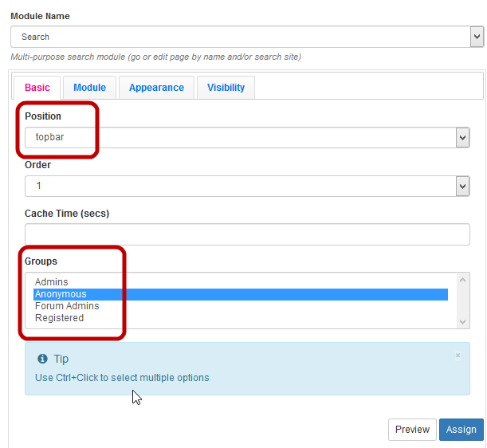
Task: Expand the Order dropdown
Action: (x=239, y=186)
